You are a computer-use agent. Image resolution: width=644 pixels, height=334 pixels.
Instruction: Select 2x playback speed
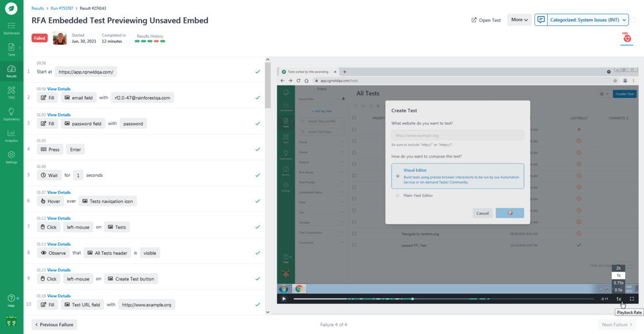(x=618, y=268)
